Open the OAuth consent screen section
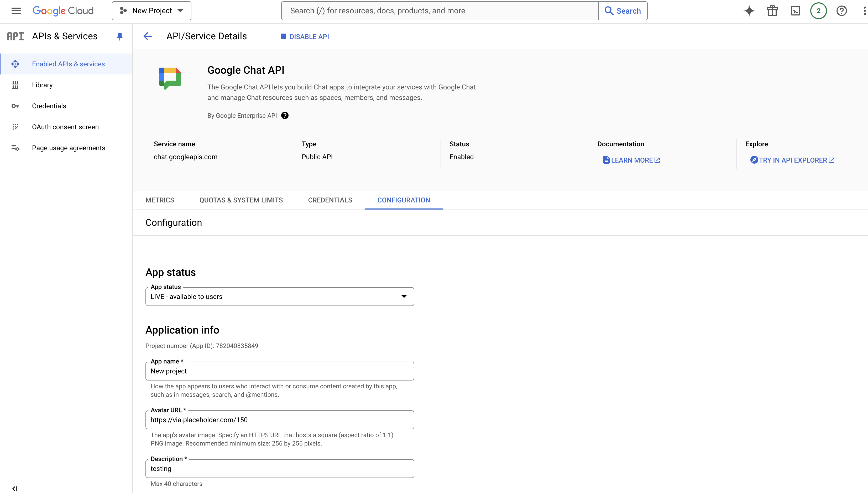The width and height of the screenshot is (868, 493). point(65,127)
